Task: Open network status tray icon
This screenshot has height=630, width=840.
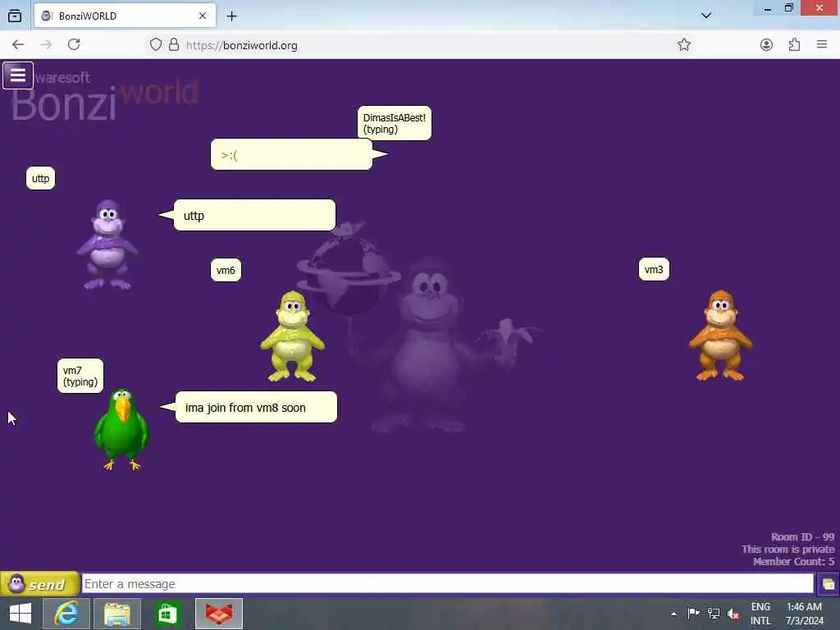Action: point(713,614)
